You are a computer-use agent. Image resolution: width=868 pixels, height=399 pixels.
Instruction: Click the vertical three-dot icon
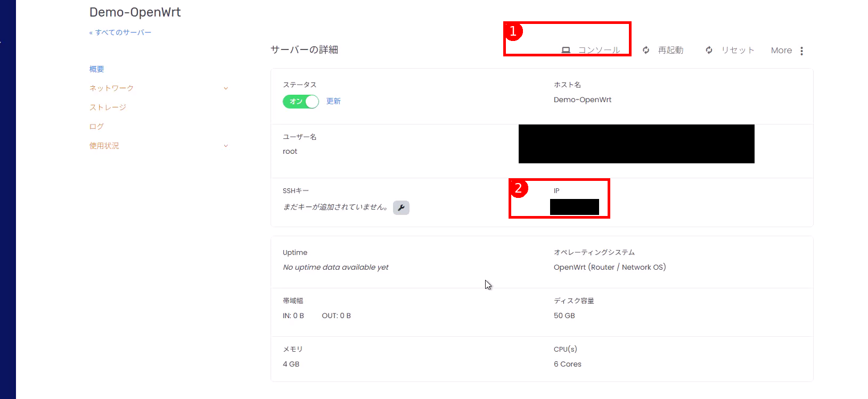tap(801, 51)
